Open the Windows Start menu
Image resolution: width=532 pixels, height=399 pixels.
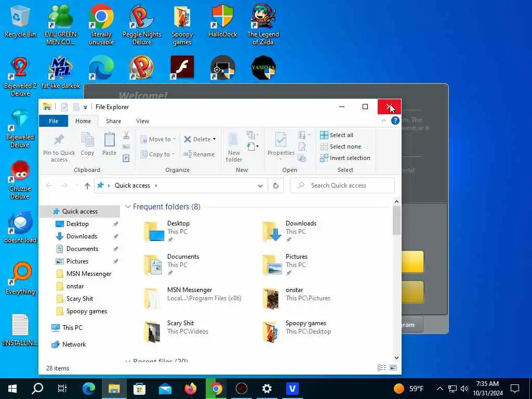coord(12,389)
